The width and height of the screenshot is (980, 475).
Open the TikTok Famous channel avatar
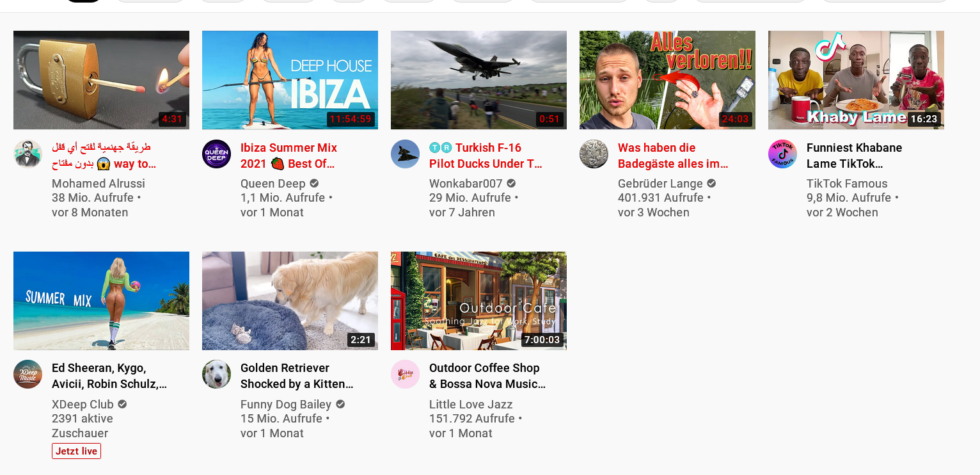[782, 154]
